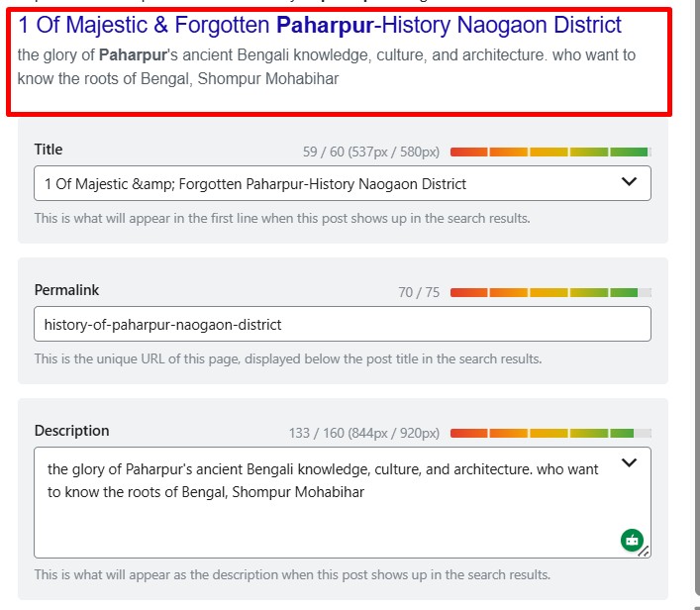Click the Description text area

coord(343,502)
